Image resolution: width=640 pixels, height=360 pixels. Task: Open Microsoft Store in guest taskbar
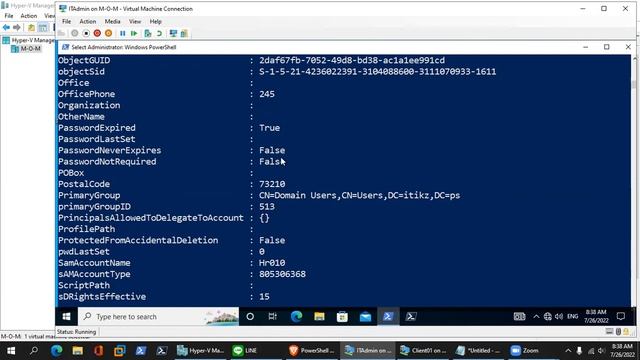click(x=342, y=316)
